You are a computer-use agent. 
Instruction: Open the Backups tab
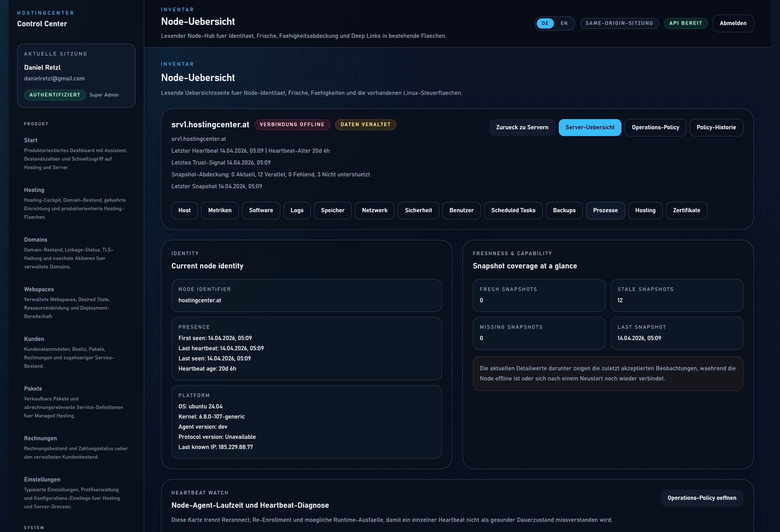click(564, 210)
